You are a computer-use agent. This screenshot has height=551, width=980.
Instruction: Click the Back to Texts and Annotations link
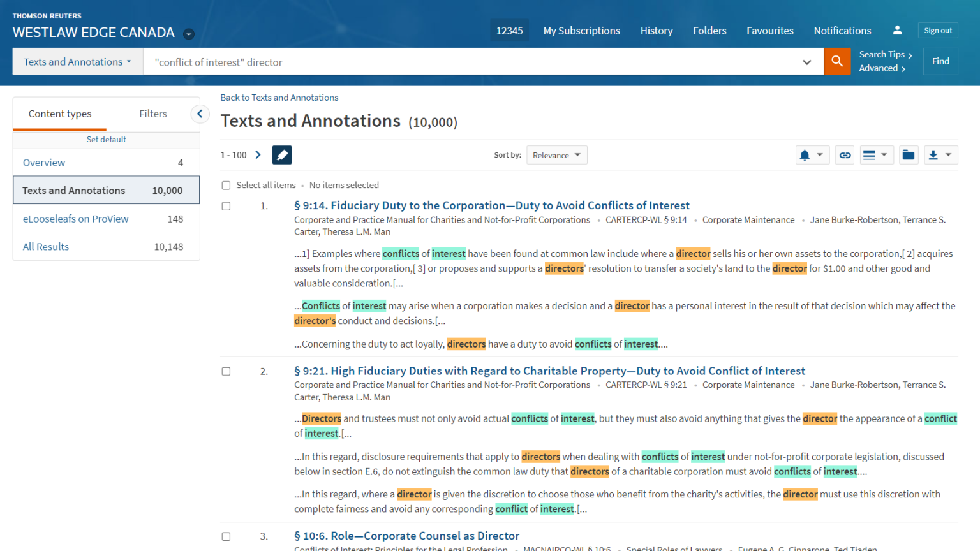[279, 97]
